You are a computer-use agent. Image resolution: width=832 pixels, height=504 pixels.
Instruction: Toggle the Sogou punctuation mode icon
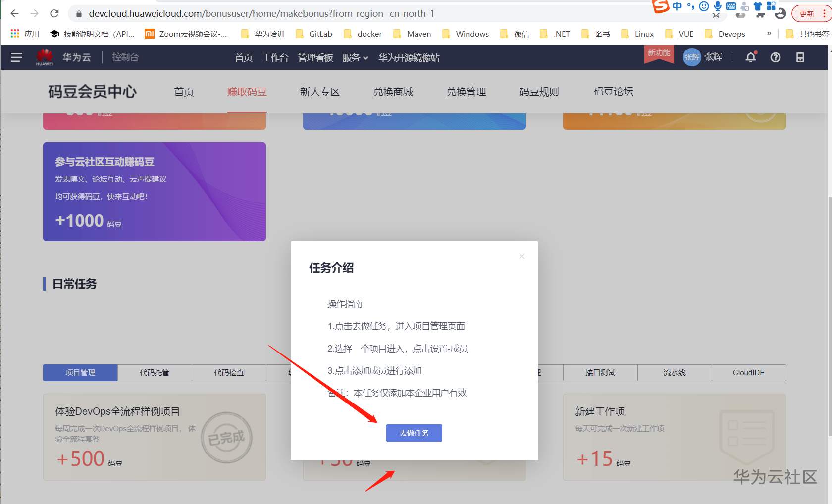pyautogui.click(x=690, y=6)
